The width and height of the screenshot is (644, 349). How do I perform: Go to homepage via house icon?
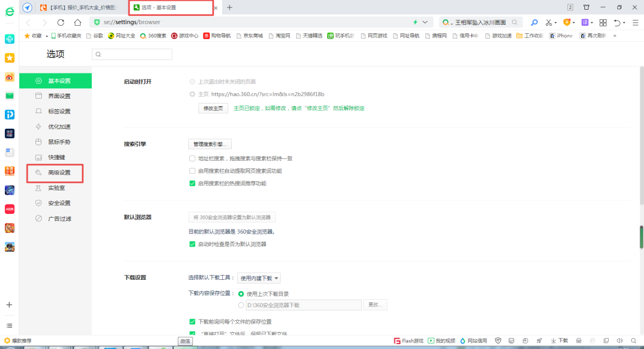click(x=77, y=23)
